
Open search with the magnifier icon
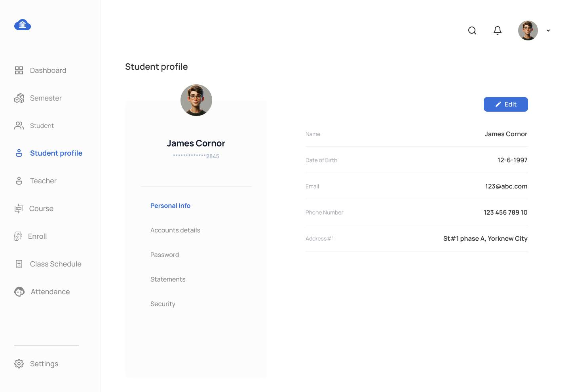pyautogui.click(x=472, y=30)
